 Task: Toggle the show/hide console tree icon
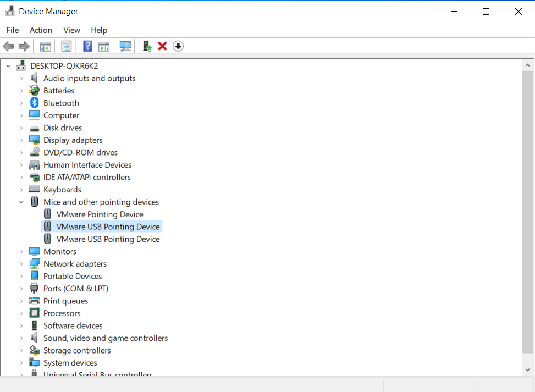tap(46, 46)
